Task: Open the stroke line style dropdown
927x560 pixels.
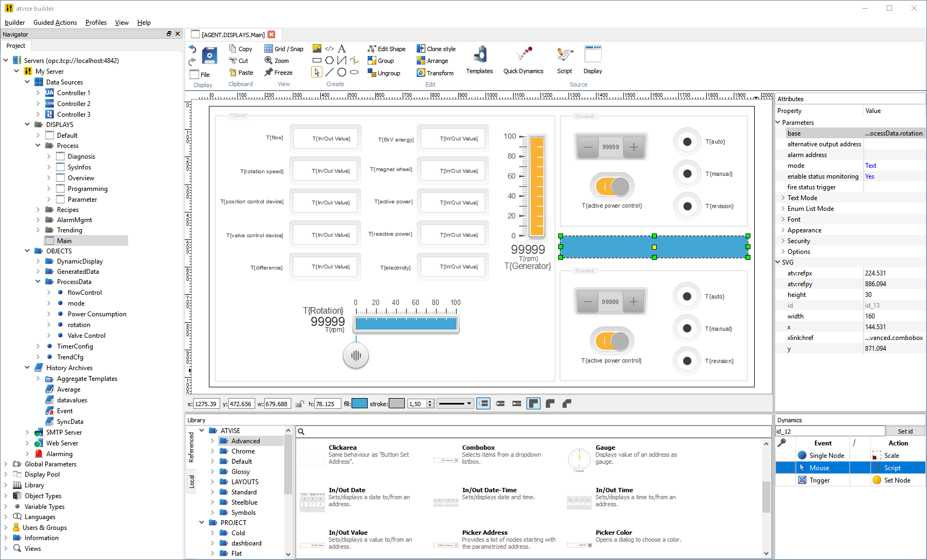Action: 455,403
